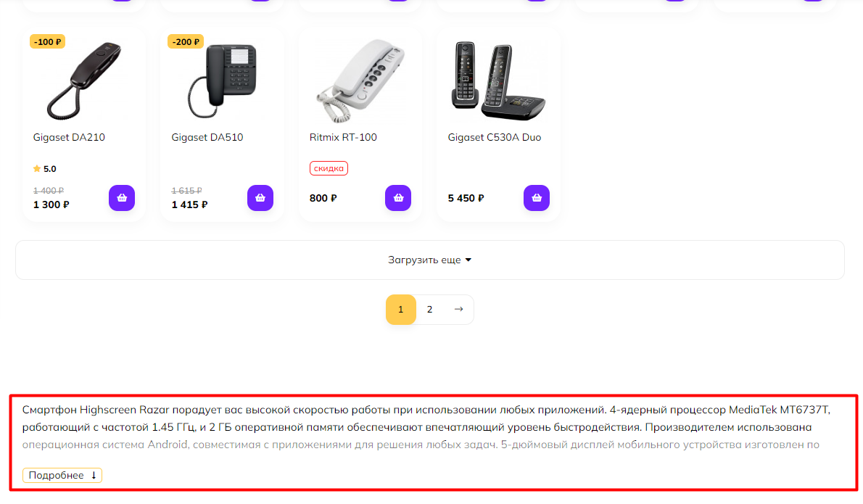Add Gigaset DA510 to cart
The width and height of the screenshot is (863, 504).
pyautogui.click(x=260, y=198)
